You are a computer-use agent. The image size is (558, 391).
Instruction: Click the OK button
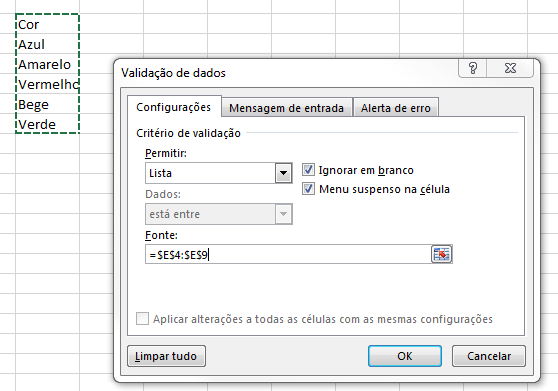pyautogui.click(x=405, y=356)
